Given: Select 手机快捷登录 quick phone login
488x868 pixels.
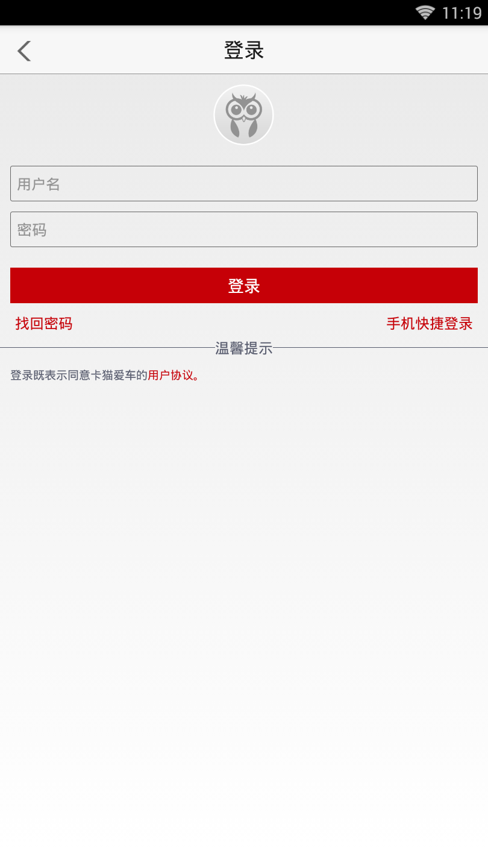Looking at the screenshot, I should [x=430, y=324].
